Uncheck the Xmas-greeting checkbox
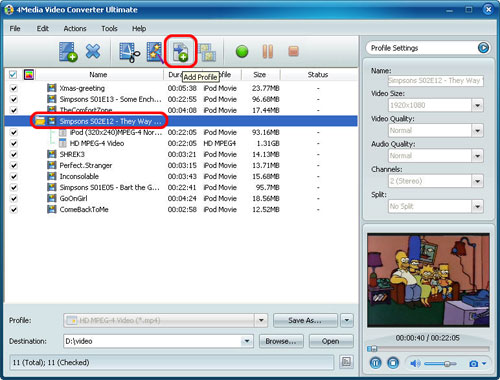The height and width of the screenshot is (380, 500). coord(14,88)
